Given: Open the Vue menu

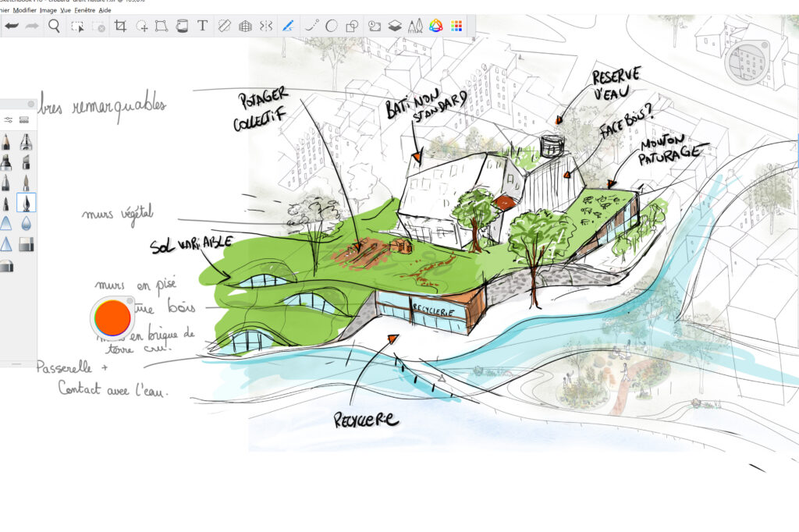Looking at the screenshot, I should coord(66,9).
